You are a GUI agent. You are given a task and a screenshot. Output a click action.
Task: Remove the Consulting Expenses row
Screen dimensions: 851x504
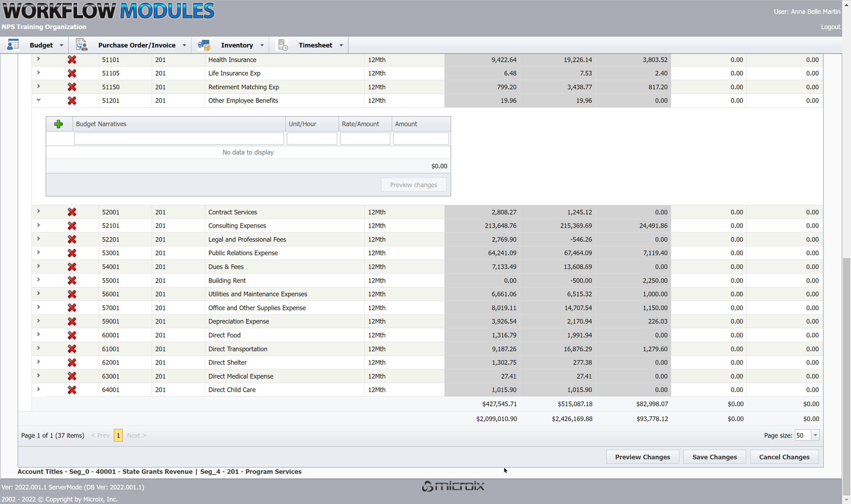tap(72, 226)
